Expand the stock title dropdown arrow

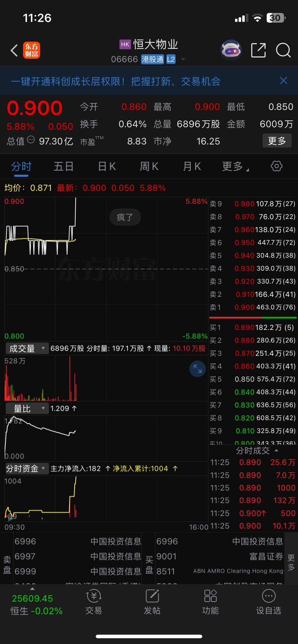[183, 59]
